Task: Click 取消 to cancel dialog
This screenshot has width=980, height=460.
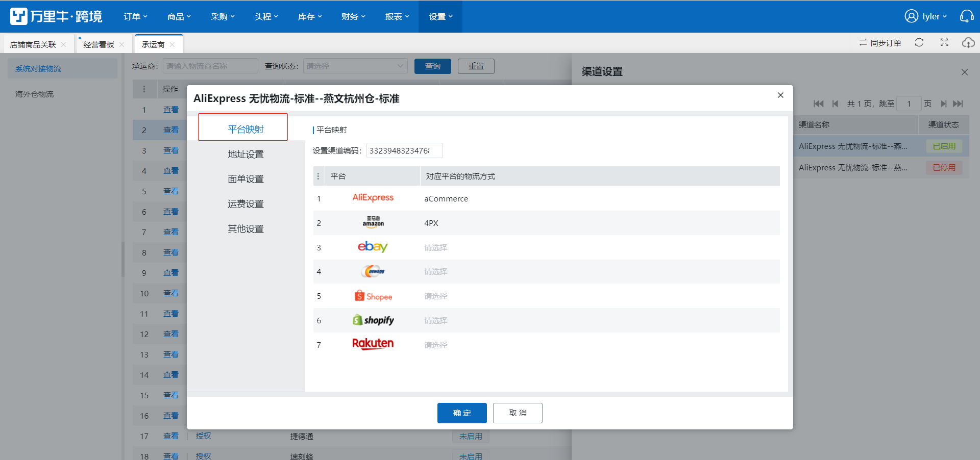Action: [518, 413]
